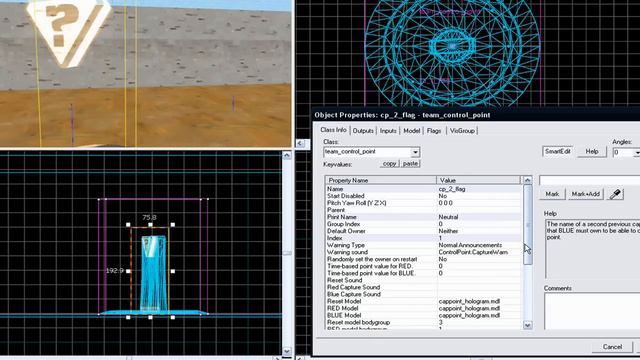Viewport: 640px width, 360px height.
Task: Click the Object Properties title bar
Action: click(476, 115)
